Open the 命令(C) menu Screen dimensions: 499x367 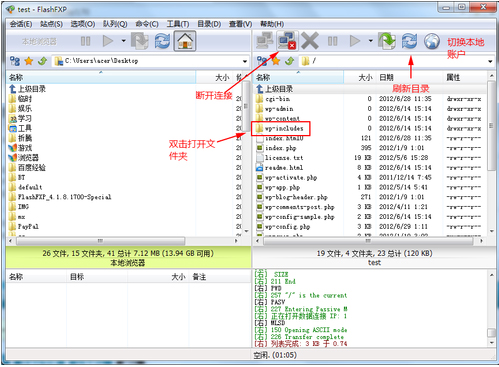(x=147, y=24)
